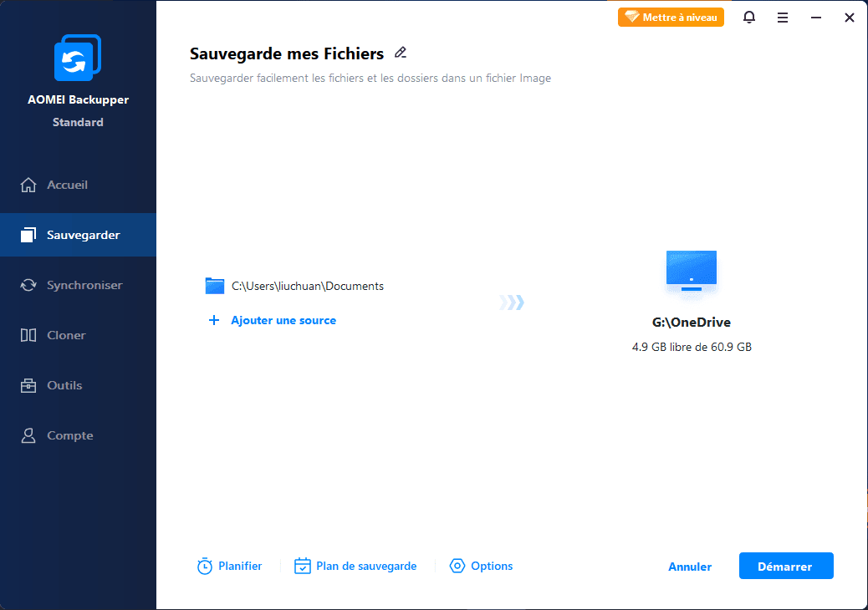The image size is (868, 610).
Task: Click the plus icon for adding source
Action: [214, 320]
